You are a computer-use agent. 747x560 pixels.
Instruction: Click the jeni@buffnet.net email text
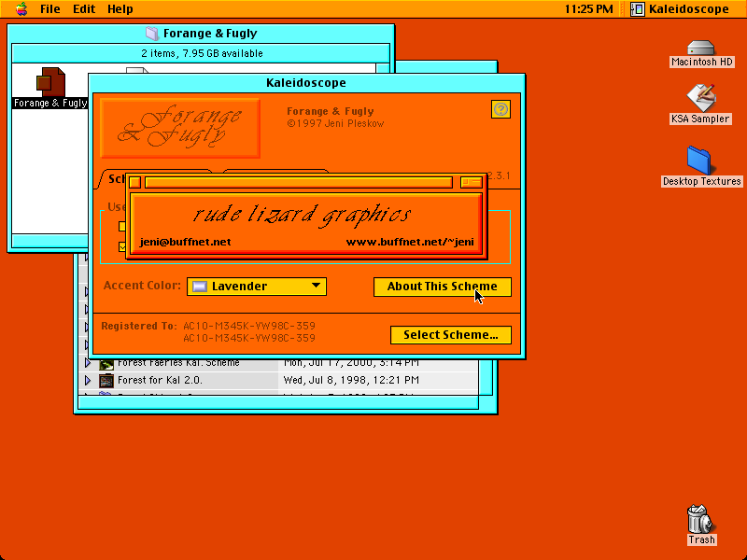(185, 242)
